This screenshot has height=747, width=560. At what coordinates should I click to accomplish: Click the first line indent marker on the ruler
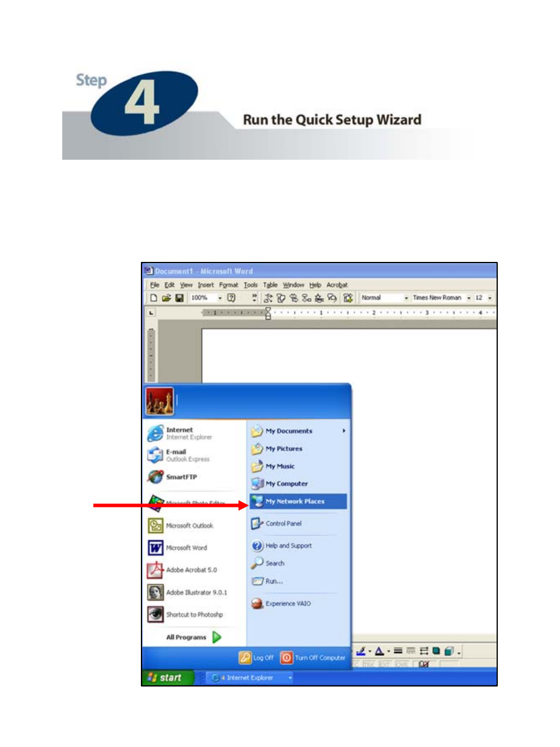pyautogui.click(x=268, y=309)
